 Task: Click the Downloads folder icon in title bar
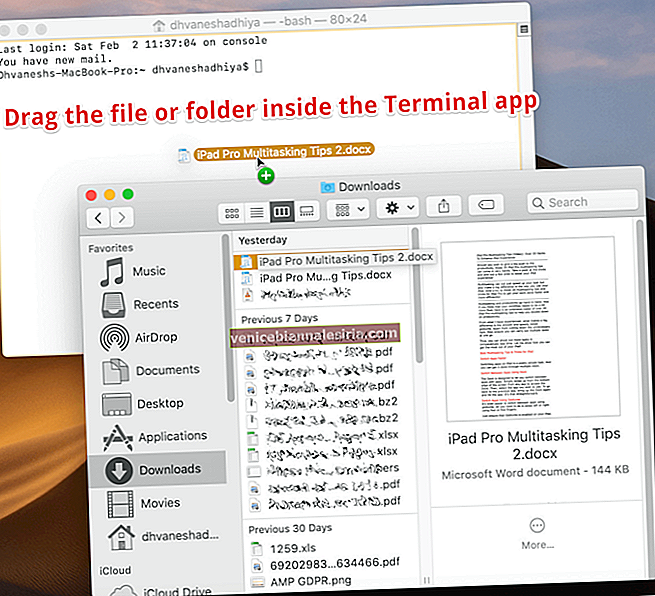[327, 187]
